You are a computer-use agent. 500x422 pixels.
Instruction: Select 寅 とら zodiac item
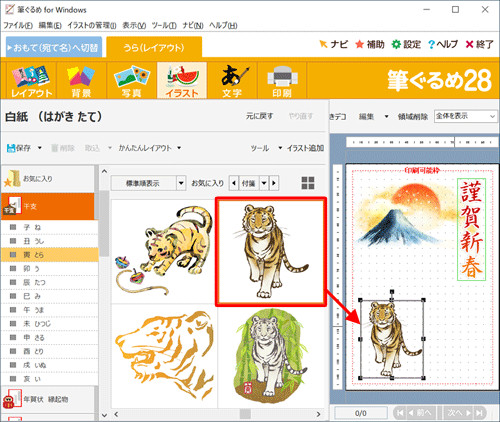pos(50,255)
